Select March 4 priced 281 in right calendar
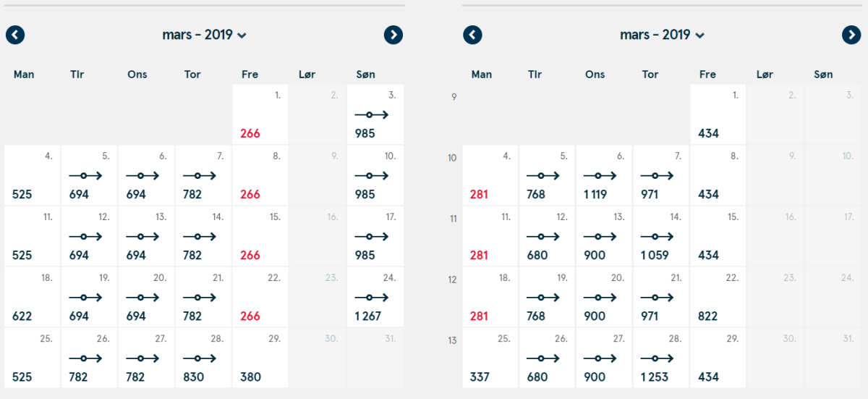868x399 pixels. (x=490, y=175)
